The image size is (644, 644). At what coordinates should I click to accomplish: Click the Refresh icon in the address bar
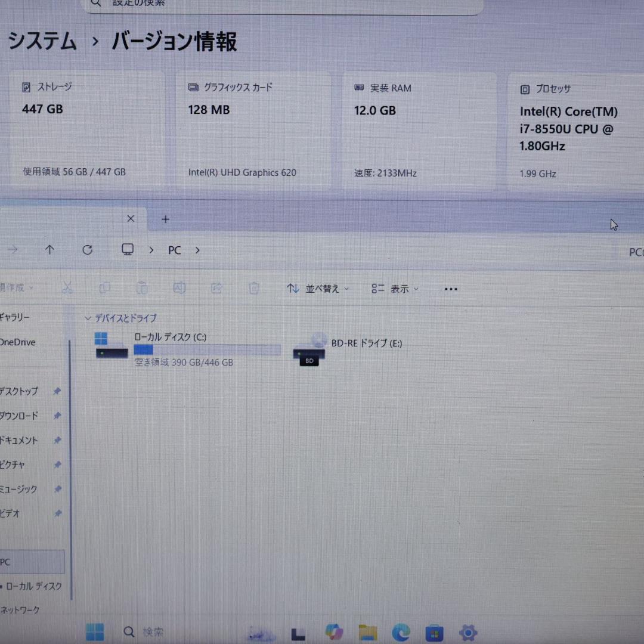[x=87, y=250]
